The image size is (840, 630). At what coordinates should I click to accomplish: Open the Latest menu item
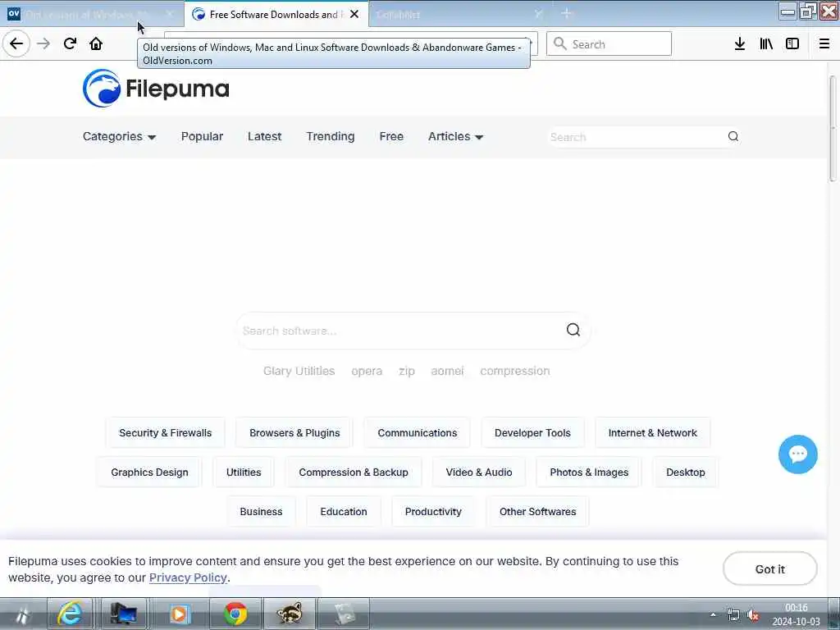[265, 137]
